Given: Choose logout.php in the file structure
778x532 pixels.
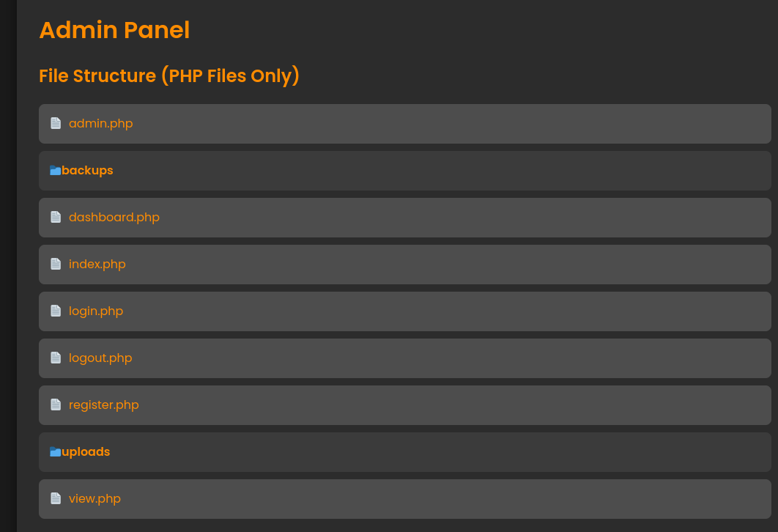Looking at the screenshot, I should coord(100,358).
